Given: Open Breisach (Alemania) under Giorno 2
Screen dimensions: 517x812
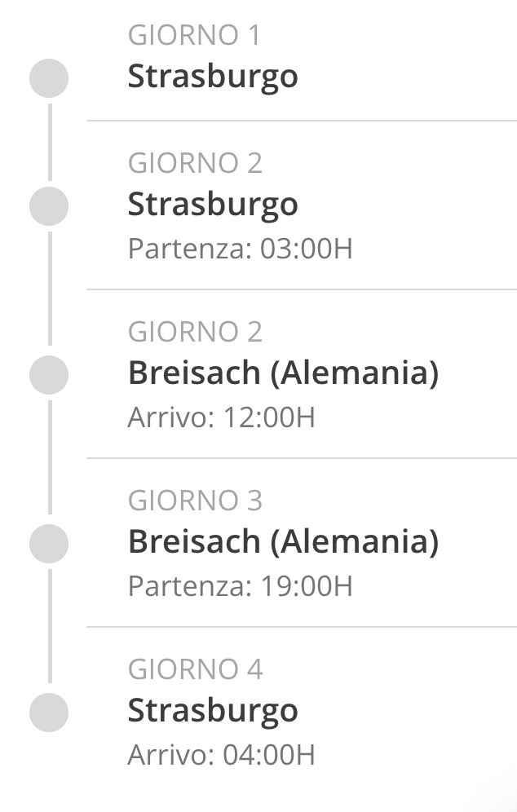Looking at the screenshot, I should pyautogui.click(x=283, y=373).
